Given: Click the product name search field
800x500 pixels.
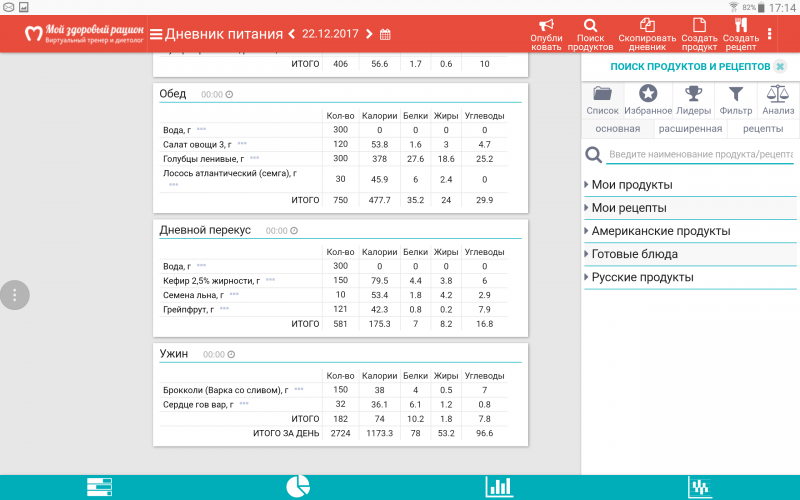Looking at the screenshot, I should click(700, 155).
